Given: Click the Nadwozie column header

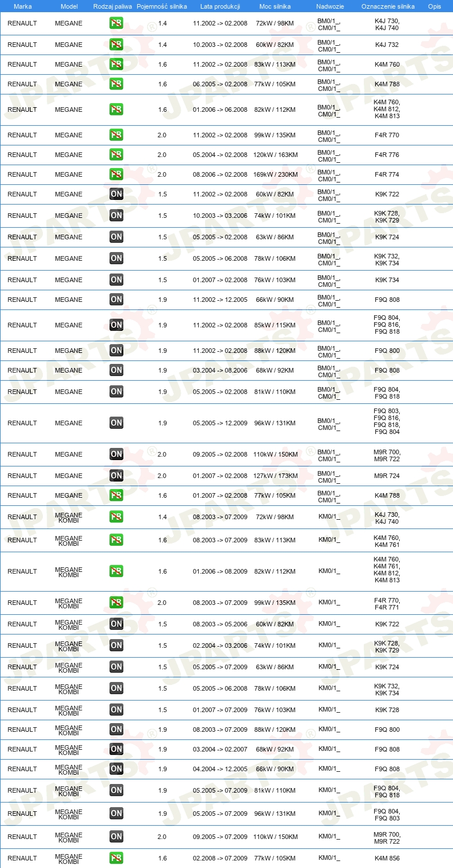Looking at the screenshot, I should (x=330, y=6).
